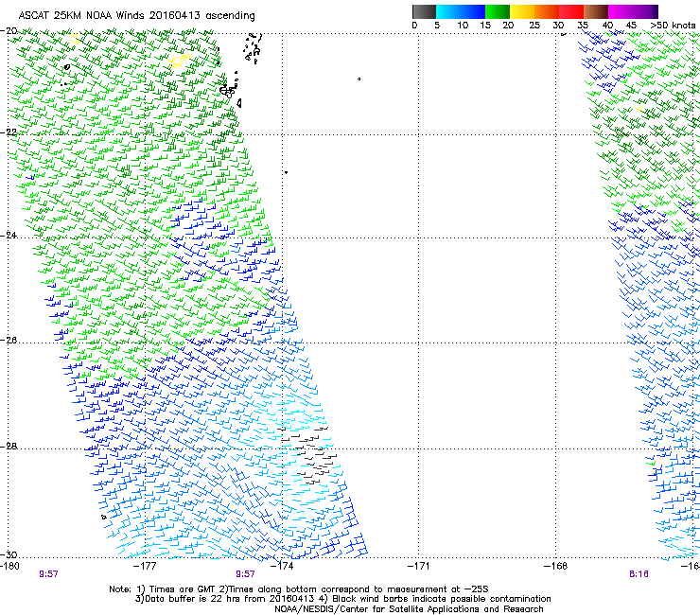Select the '15' color bar label
700x615 pixels.
tap(485, 26)
